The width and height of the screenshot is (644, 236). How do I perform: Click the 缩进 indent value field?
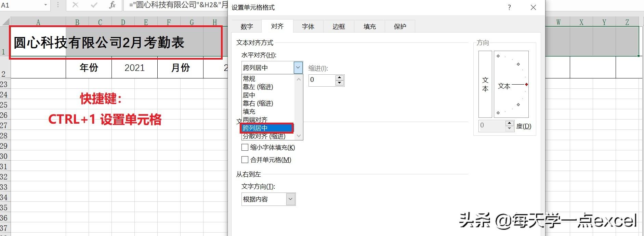(x=321, y=80)
